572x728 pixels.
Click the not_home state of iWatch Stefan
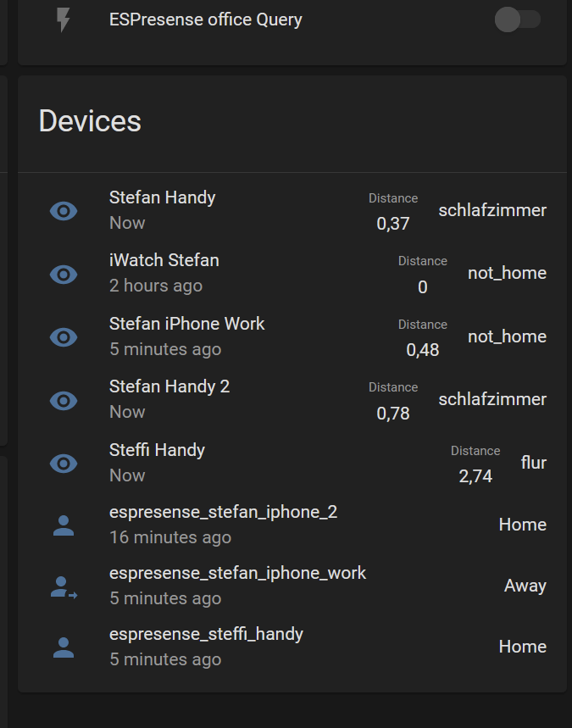point(507,273)
